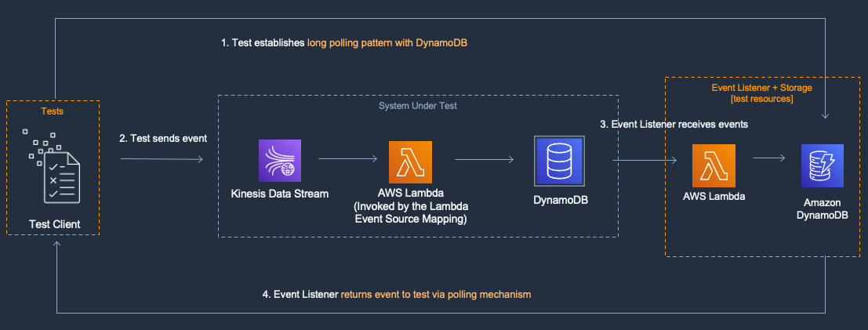Viewport: 868px width, 330px height.
Task: Select '1. Test establishes' step text
Action: click(263, 43)
